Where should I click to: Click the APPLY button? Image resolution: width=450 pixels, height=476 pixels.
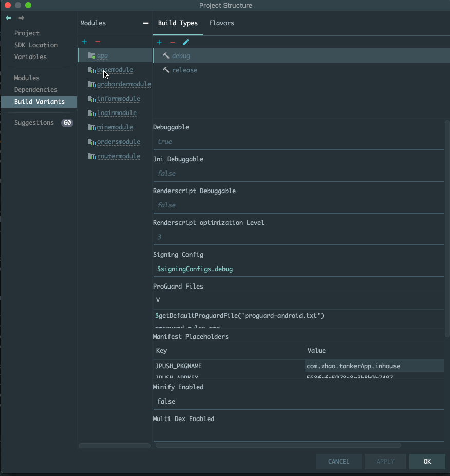pyautogui.click(x=385, y=462)
